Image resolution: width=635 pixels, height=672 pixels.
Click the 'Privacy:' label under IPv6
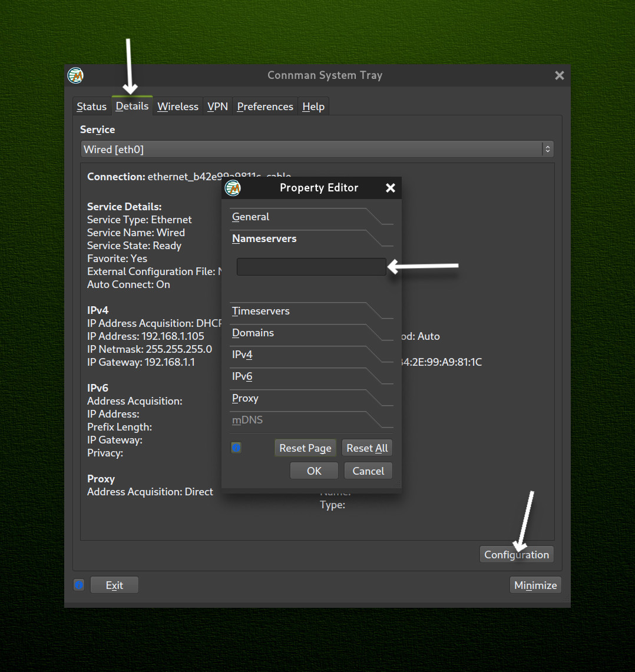coord(105,452)
